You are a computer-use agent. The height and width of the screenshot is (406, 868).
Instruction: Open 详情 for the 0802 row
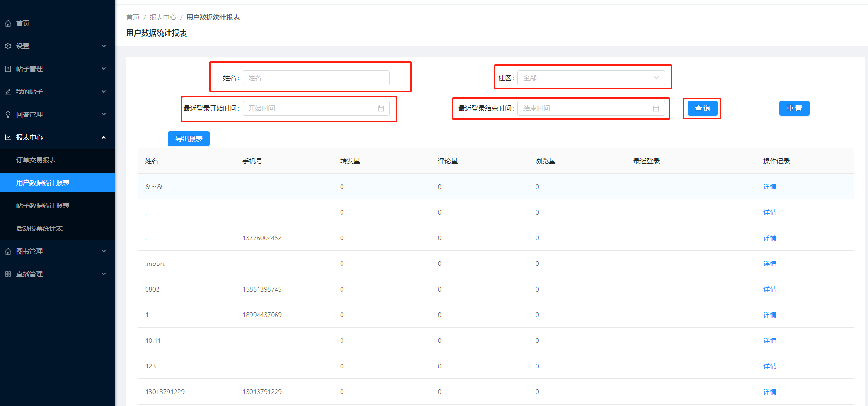(x=770, y=289)
